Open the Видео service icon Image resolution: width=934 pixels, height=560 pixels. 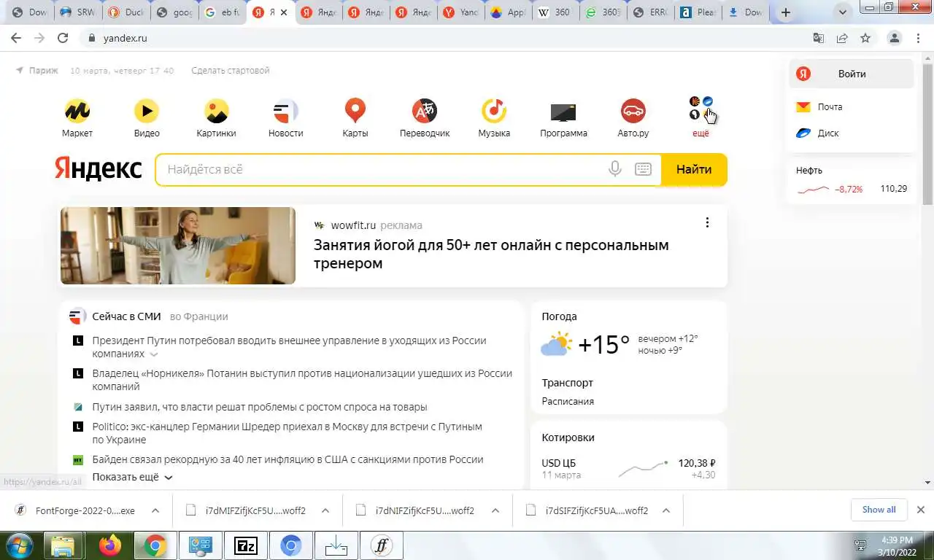click(x=147, y=111)
